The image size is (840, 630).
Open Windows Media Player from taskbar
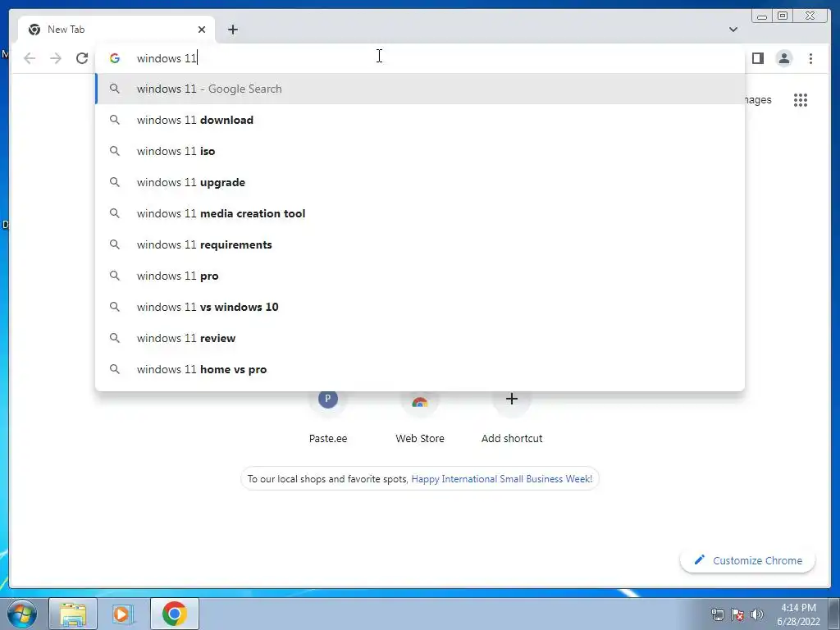click(123, 614)
